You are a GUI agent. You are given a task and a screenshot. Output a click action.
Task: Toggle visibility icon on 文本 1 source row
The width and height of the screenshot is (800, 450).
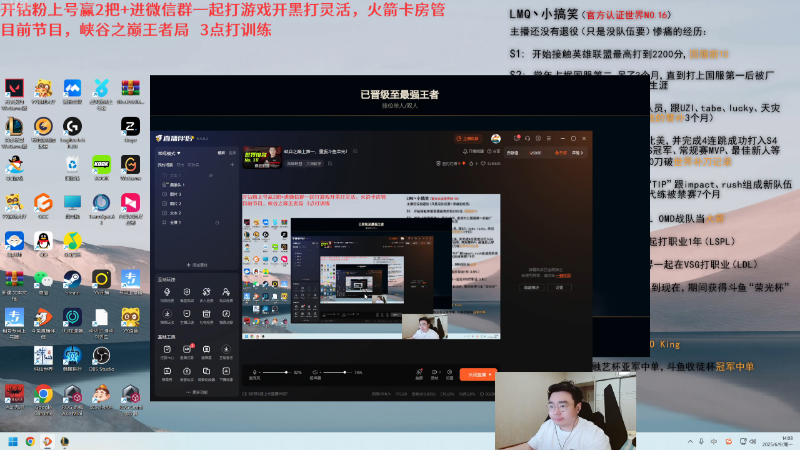tap(211, 176)
